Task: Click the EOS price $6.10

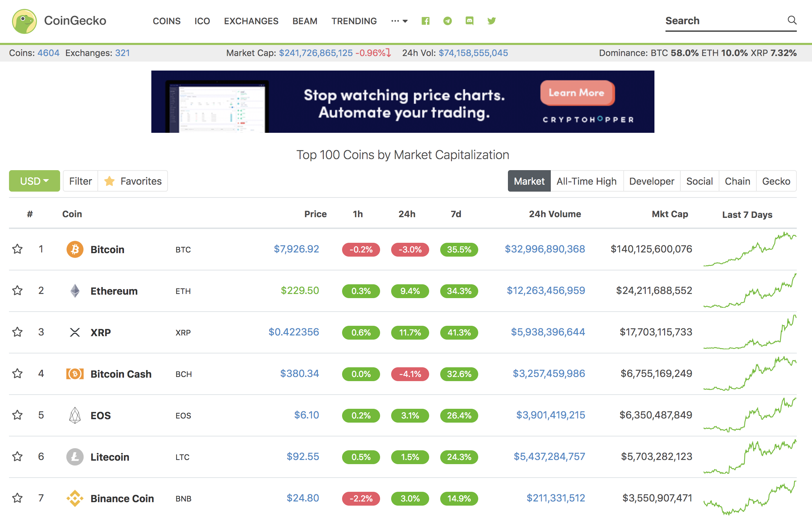Action: [x=306, y=415]
